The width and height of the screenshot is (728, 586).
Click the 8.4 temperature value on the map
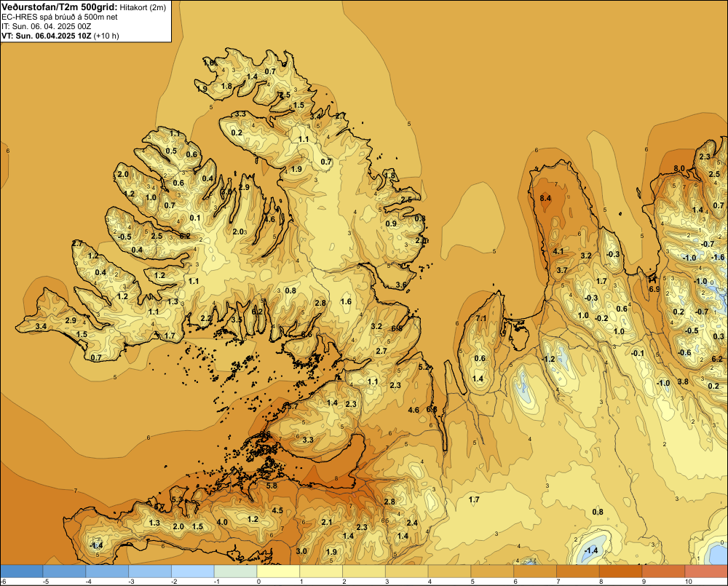545,198
